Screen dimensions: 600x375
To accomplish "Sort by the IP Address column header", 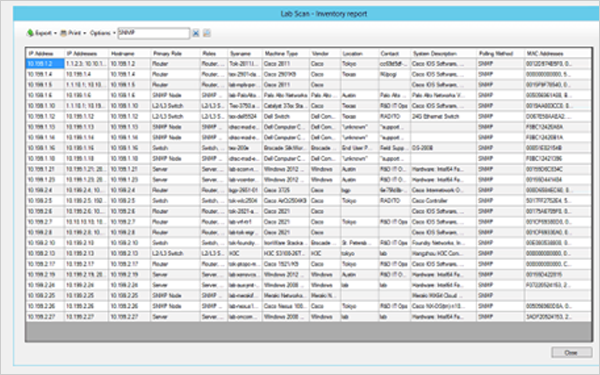I will point(45,54).
